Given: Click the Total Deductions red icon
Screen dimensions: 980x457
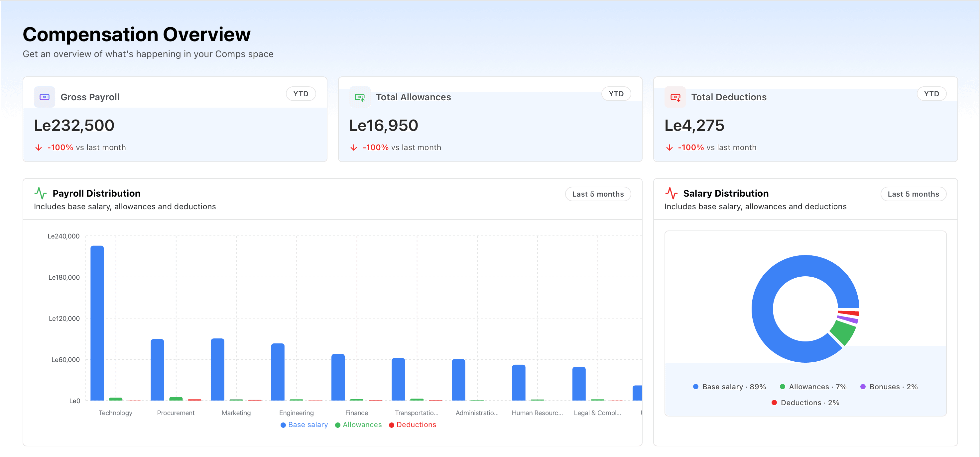Looking at the screenshot, I should point(675,97).
